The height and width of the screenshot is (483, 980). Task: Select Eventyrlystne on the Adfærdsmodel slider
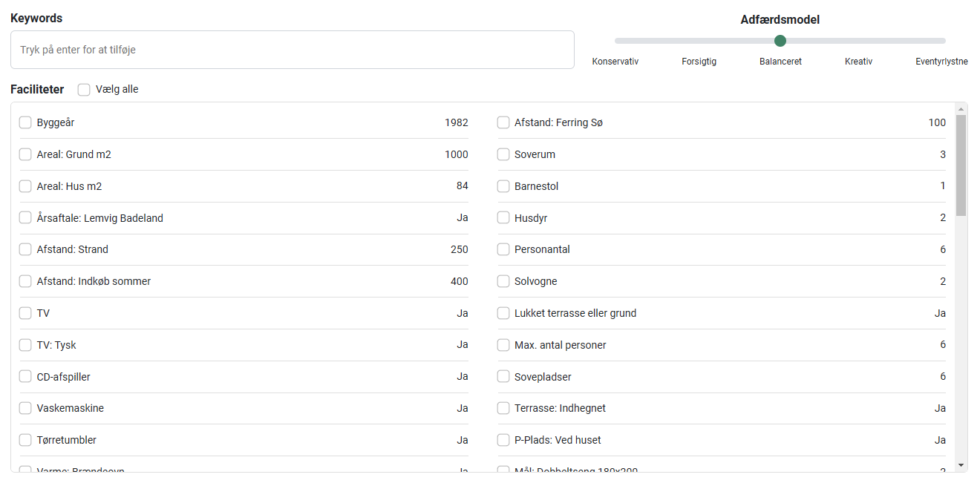944,41
